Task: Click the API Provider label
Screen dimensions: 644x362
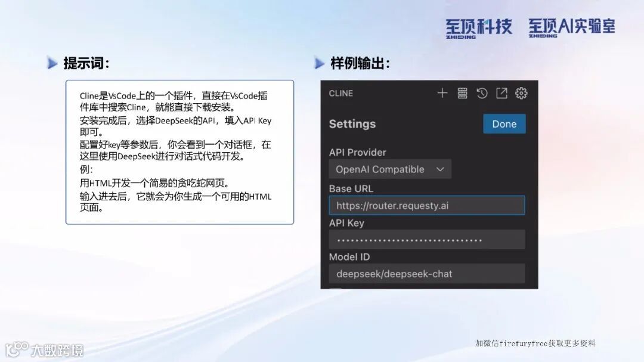Action: coord(358,152)
